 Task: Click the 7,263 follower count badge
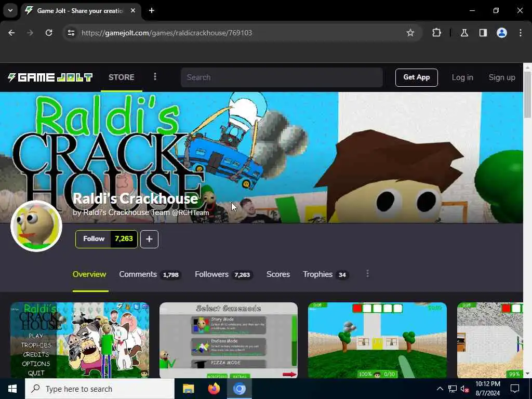pos(124,239)
